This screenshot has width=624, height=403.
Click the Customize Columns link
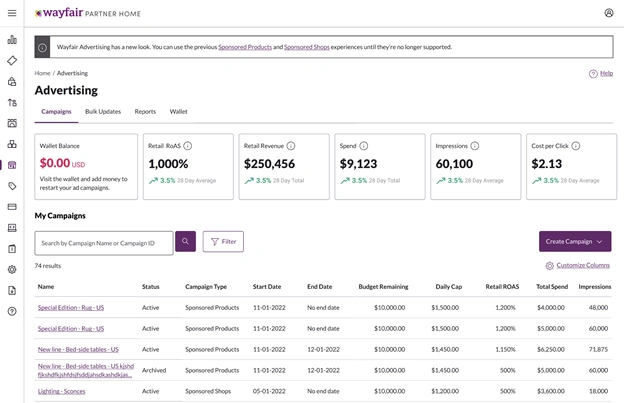[x=583, y=265]
